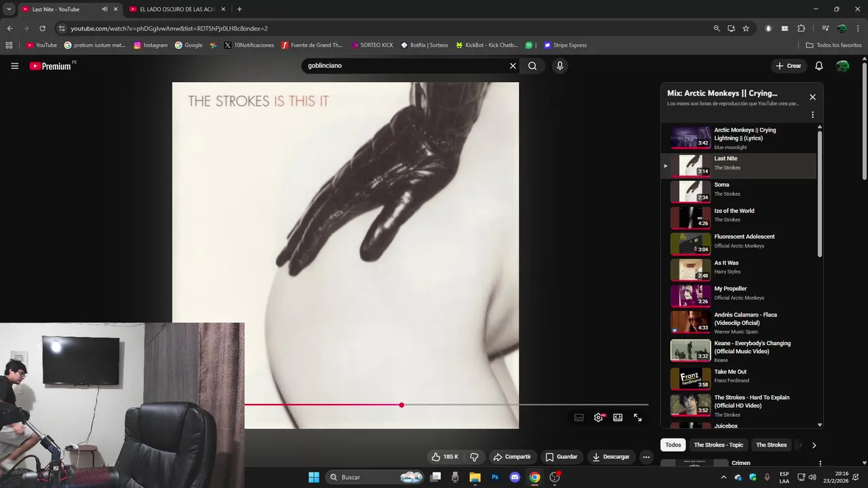The height and width of the screenshot is (488, 868).
Task: Play 'Take Me Out' by Franz Ferdinand
Action: (739, 379)
